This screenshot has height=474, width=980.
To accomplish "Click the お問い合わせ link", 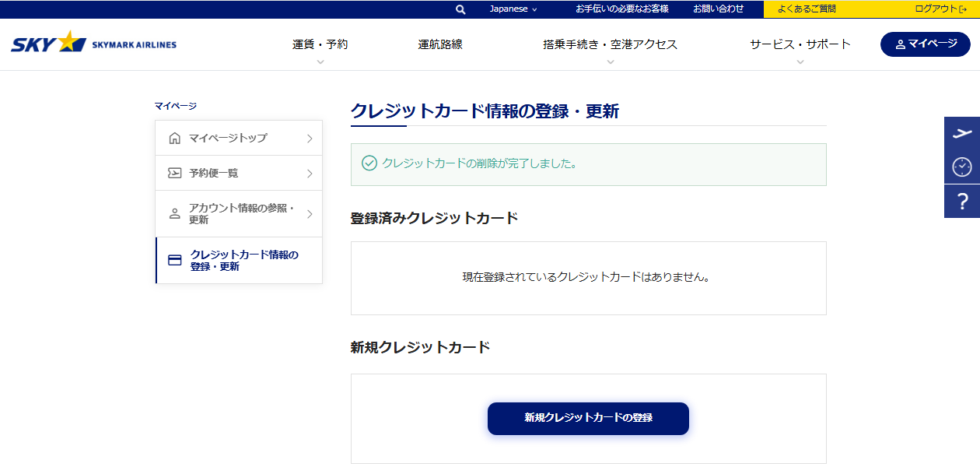I will pos(719,9).
